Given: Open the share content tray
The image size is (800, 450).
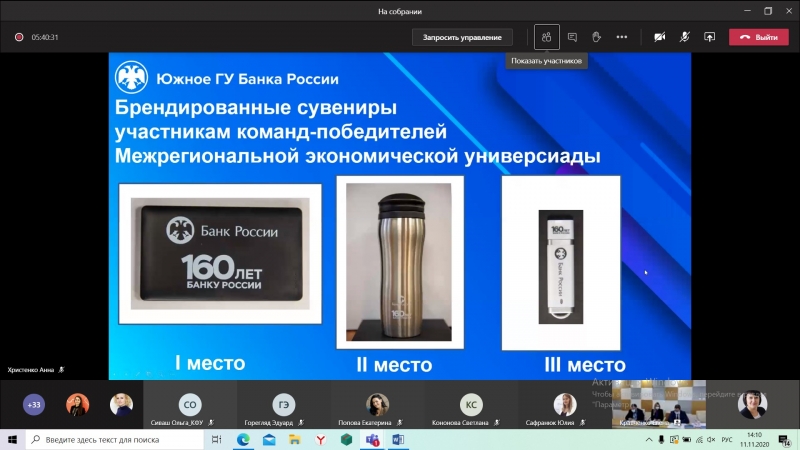Looking at the screenshot, I should click(709, 37).
